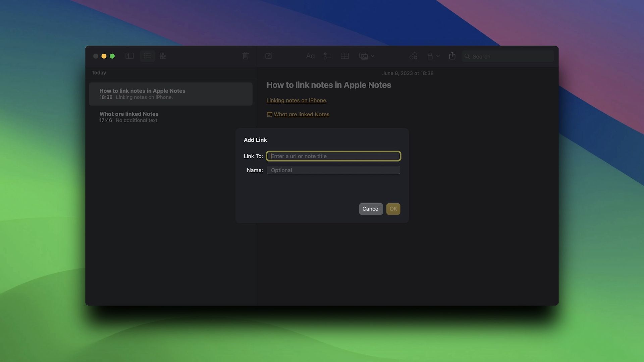Open the media insertion dropdown
The image size is (644, 362).
367,56
